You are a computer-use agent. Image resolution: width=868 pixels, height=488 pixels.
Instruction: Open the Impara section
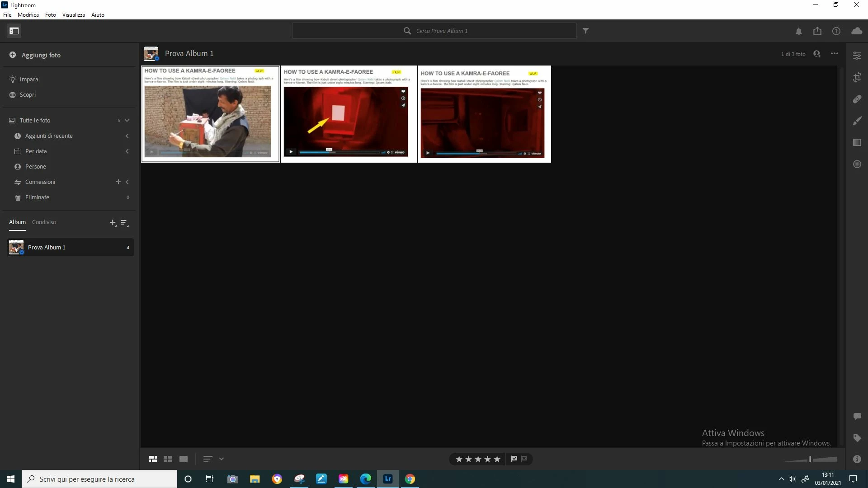coord(28,80)
